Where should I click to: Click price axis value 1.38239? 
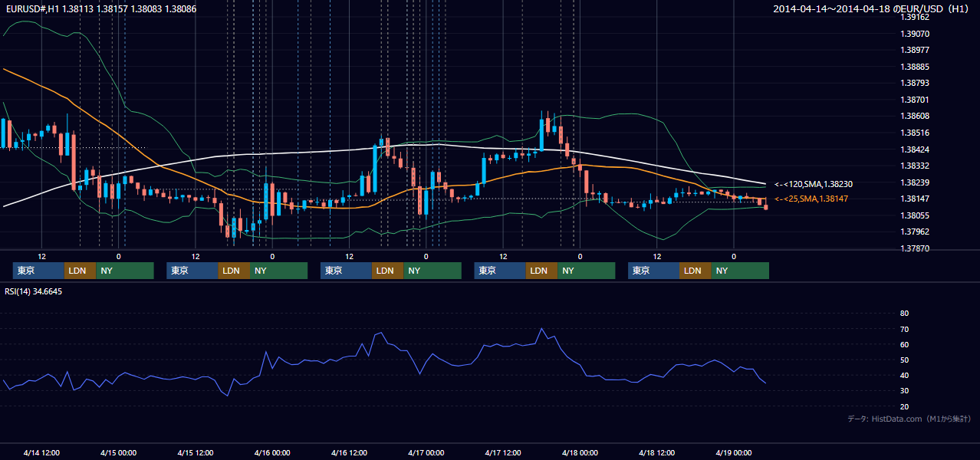coord(915,182)
